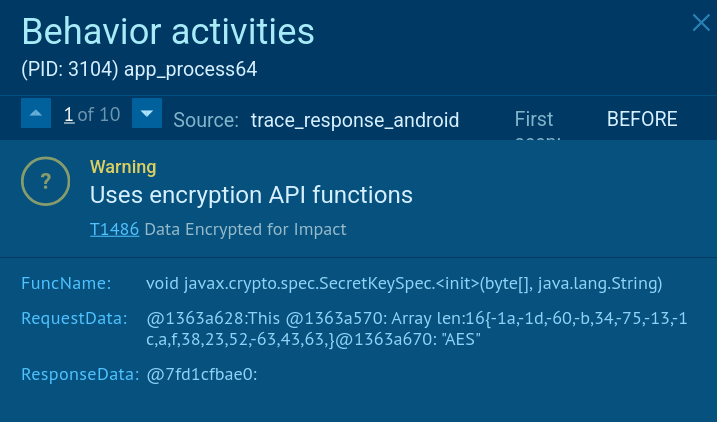The height and width of the screenshot is (422, 717).
Task: Click the RequestData field label
Action: [x=75, y=318]
